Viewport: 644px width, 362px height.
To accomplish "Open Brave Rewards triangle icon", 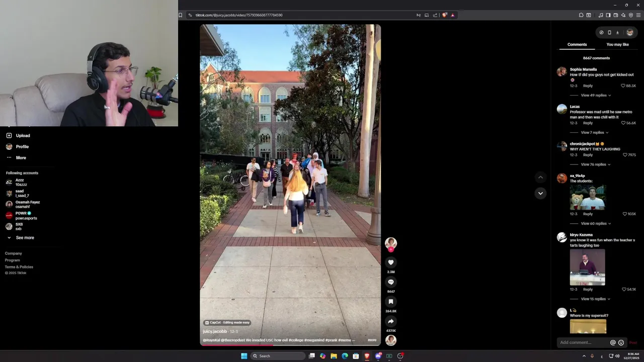I will coord(452,15).
